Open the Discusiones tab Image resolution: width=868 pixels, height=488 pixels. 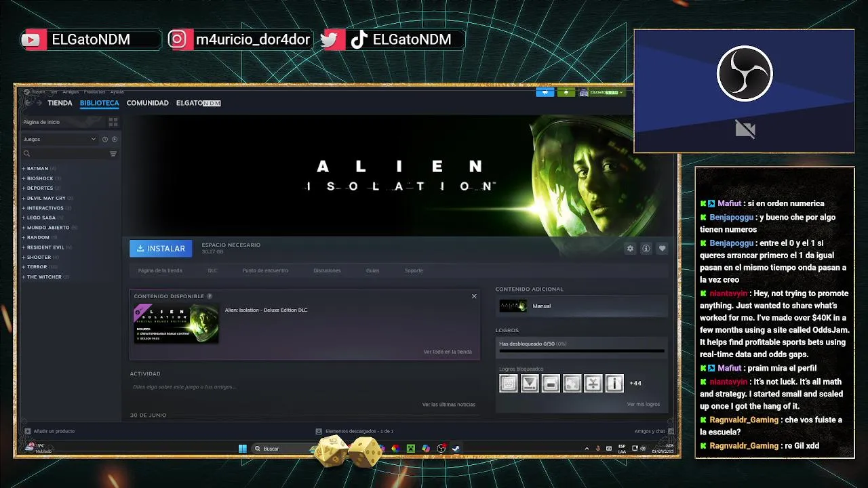pos(327,270)
